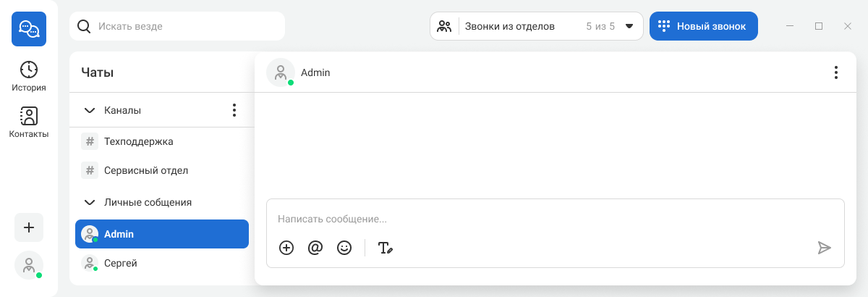The height and width of the screenshot is (297, 868).
Task: Toggle the text formatting tool
Action: [386, 248]
